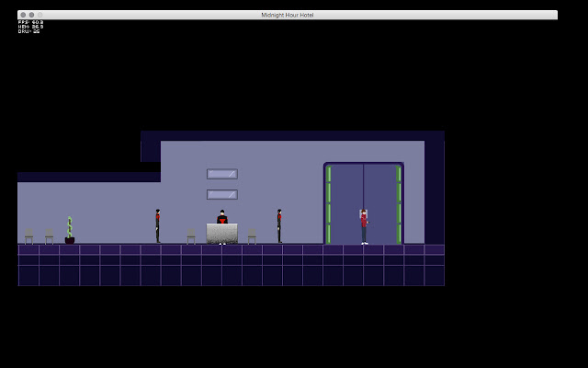Image resolution: width=588 pixels, height=368 pixels.
Task: Click the receptionist behind the desk
Action: click(x=222, y=217)
